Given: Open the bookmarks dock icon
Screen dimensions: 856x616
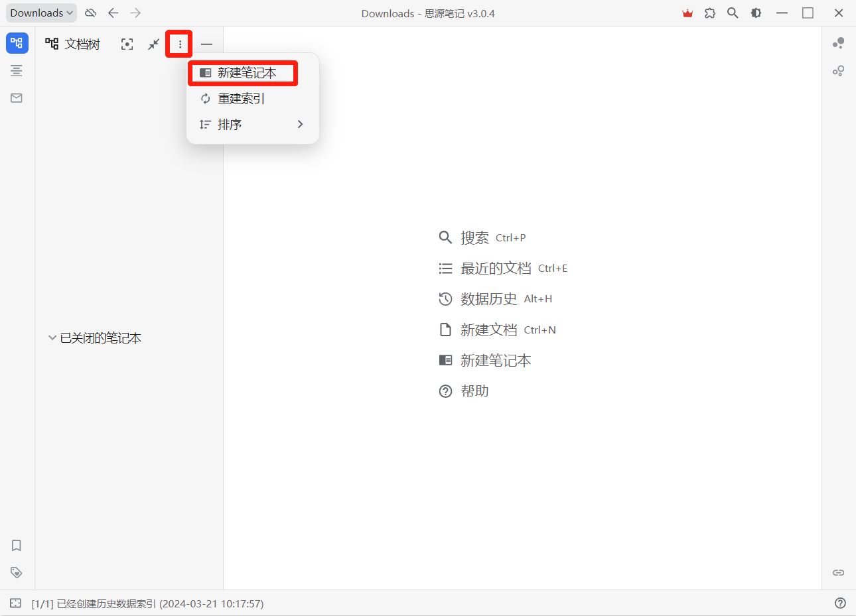Looking at the screenshot, I should point(17,545).
